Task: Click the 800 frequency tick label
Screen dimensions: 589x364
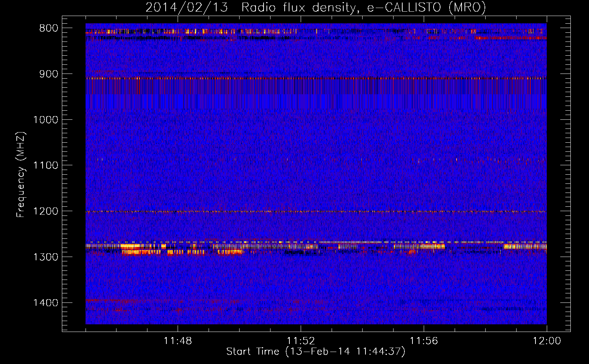Action: click(x=49, y=28)
